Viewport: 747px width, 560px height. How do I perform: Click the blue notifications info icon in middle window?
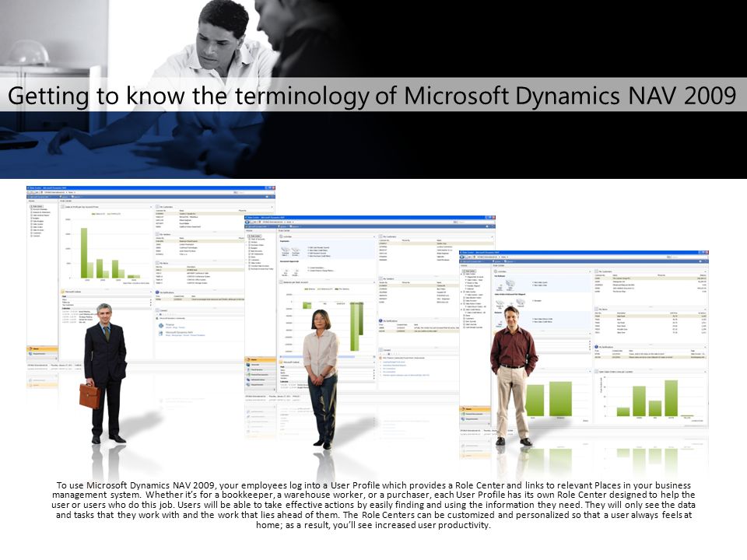coord(381,321)
